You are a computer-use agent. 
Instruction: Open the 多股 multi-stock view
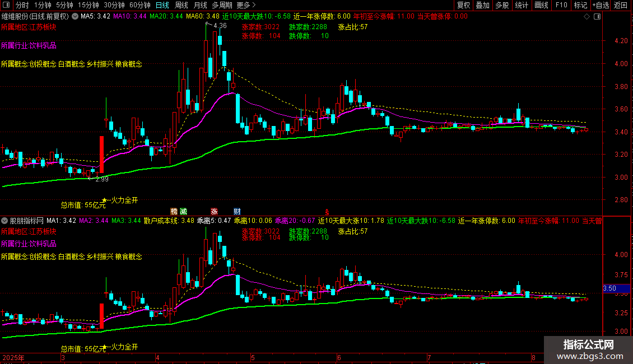(x=502, y=5)
